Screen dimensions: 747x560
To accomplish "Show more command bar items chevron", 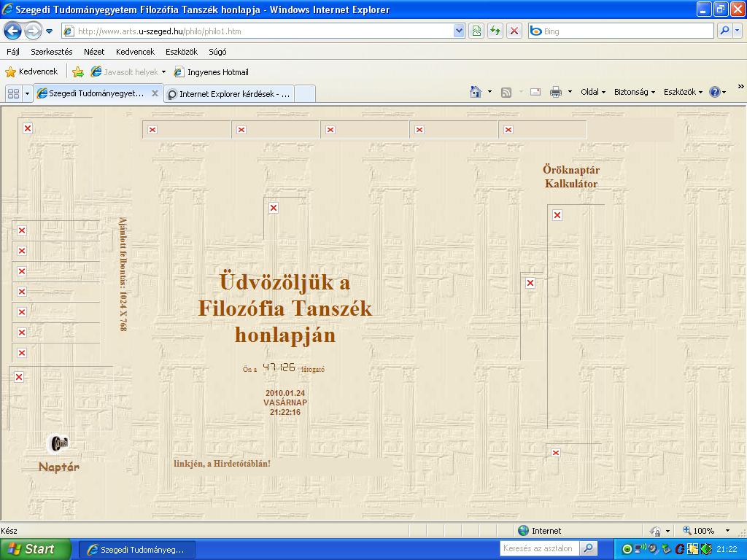I will [741, 87].
